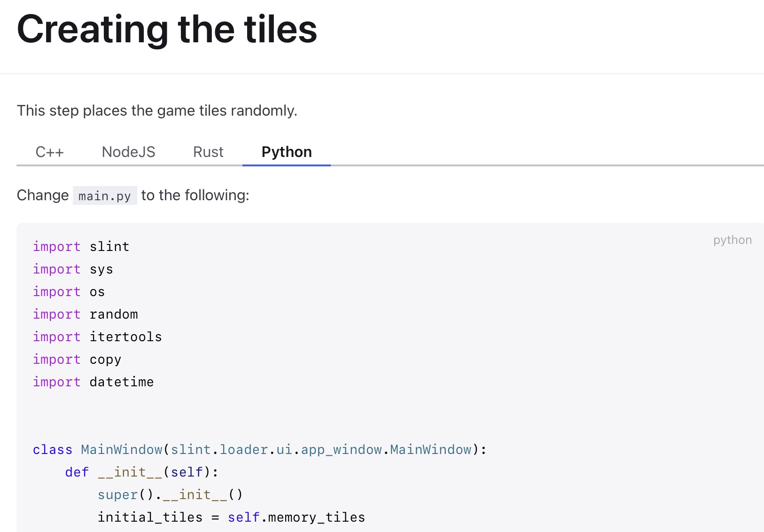Open the Rust tab
The image size is (764, 532).
208,152
